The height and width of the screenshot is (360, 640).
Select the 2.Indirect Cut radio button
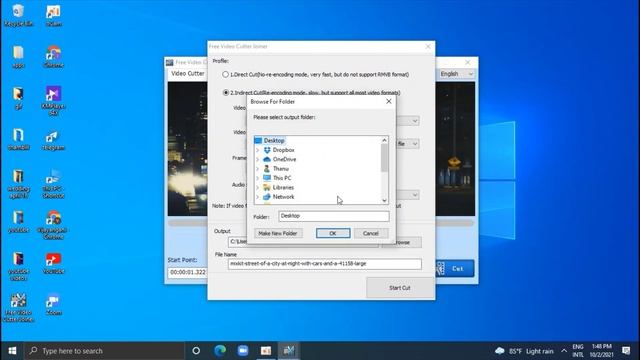[226, 93]
